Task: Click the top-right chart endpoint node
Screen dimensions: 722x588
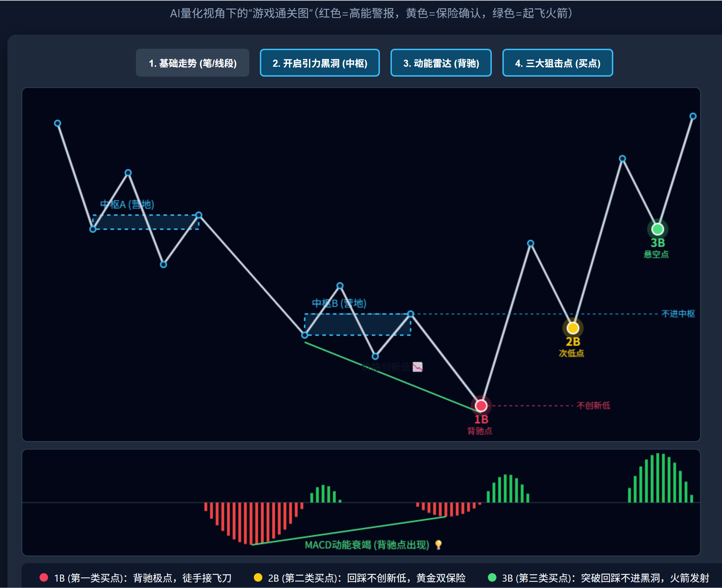Action: [693, 116]
